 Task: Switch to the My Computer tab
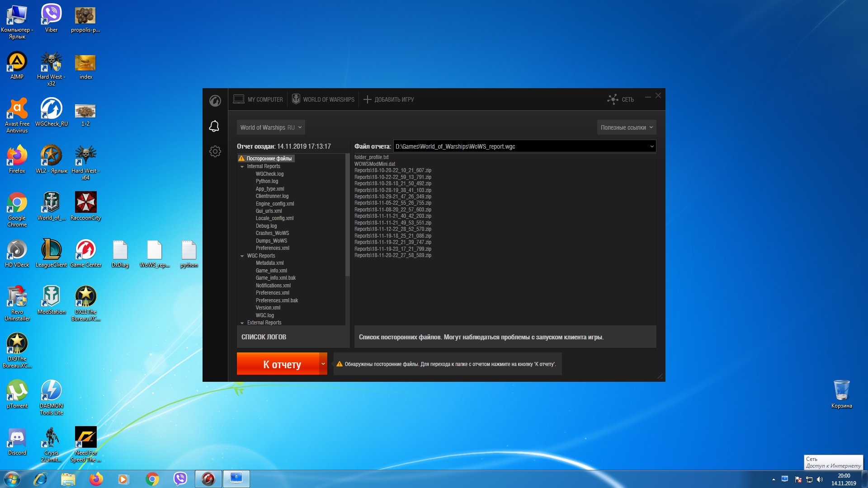(x=258, y=99)
